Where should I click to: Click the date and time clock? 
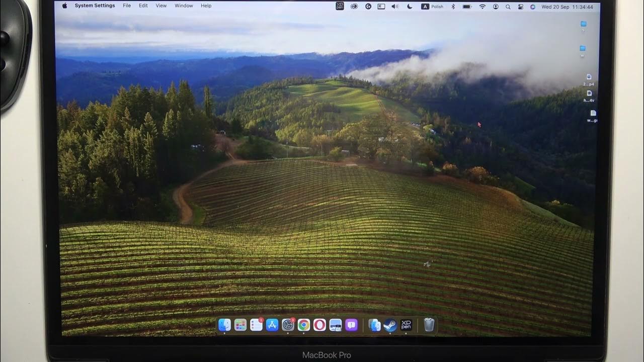[567, 7]
